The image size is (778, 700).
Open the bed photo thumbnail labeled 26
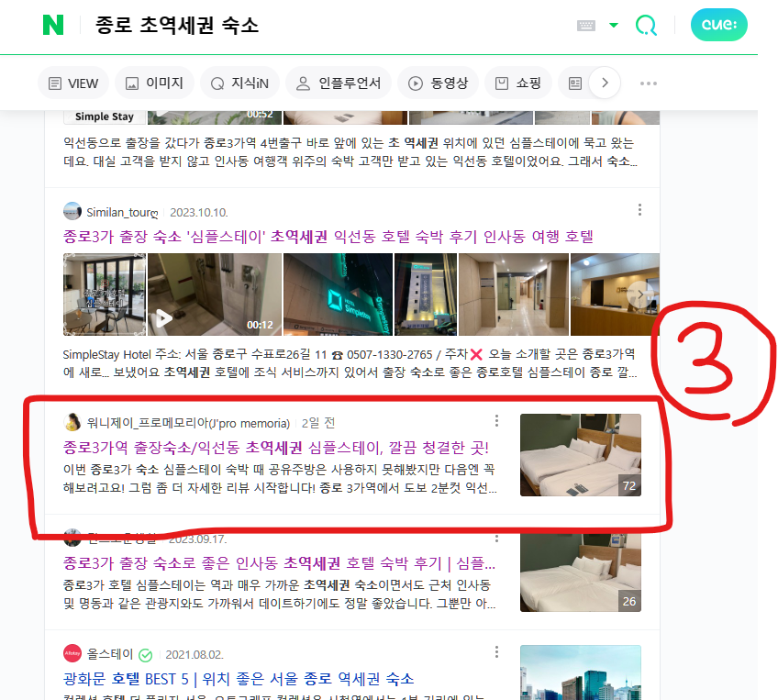(x=581, y=572)
